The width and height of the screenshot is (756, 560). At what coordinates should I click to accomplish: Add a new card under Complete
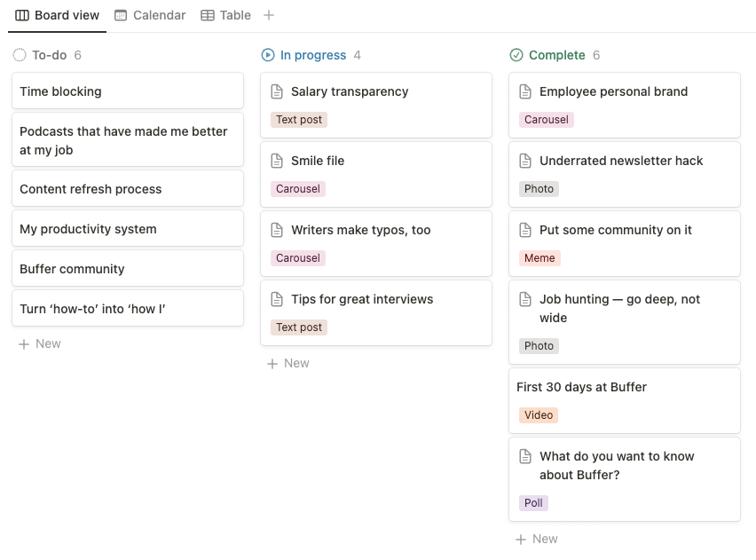(x=537, y=539)
